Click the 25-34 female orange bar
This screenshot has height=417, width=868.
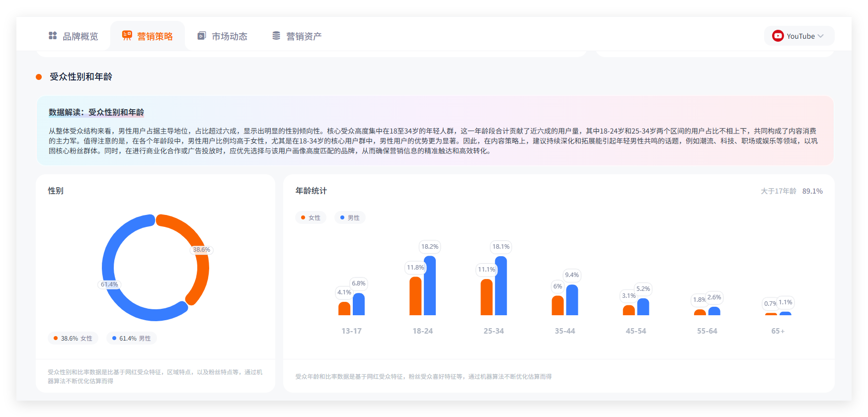tap(486, 297)
